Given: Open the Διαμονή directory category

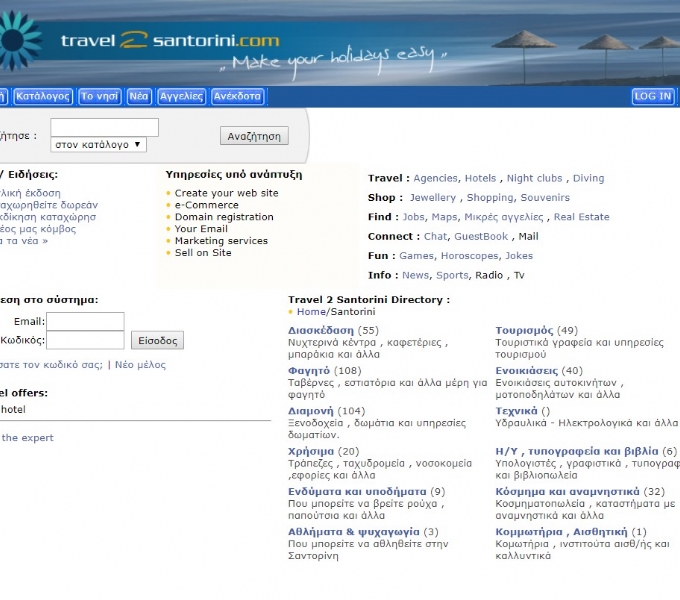Looking at the screenshot, I should point(311,411).
